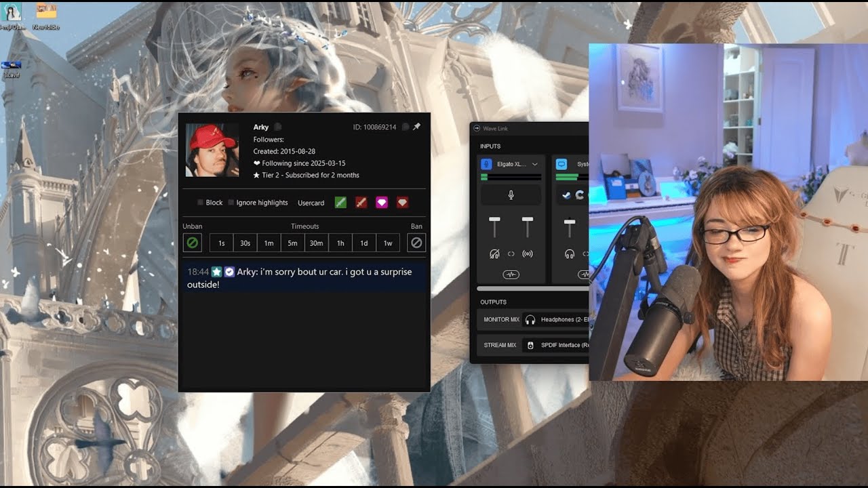The width and height of the screenshot is (868, 488).
Task: Click the Ban circle-slash icon
Action: click(x=416, y=243)
